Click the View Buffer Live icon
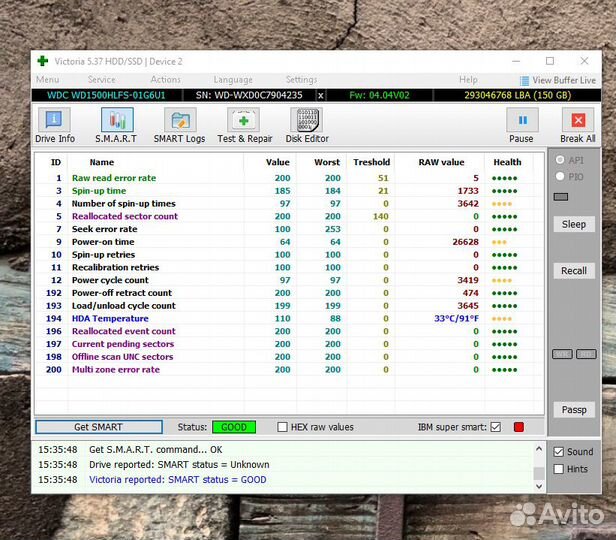This screenshot has width=616, height=540. [x=524, y=81]
